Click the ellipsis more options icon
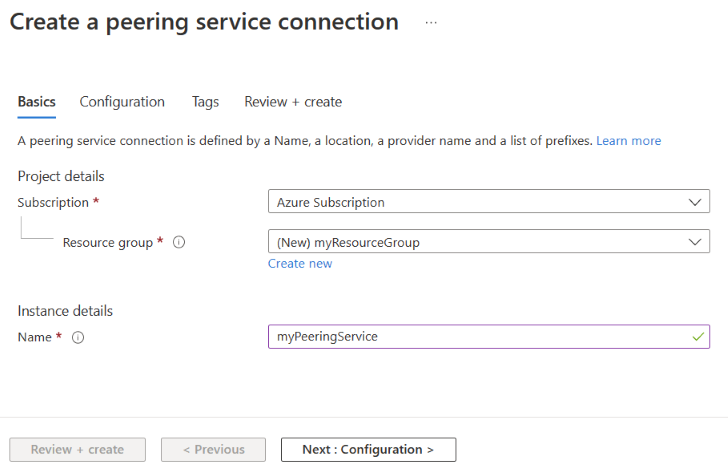The image size is (728, 473). pos(431,22)
